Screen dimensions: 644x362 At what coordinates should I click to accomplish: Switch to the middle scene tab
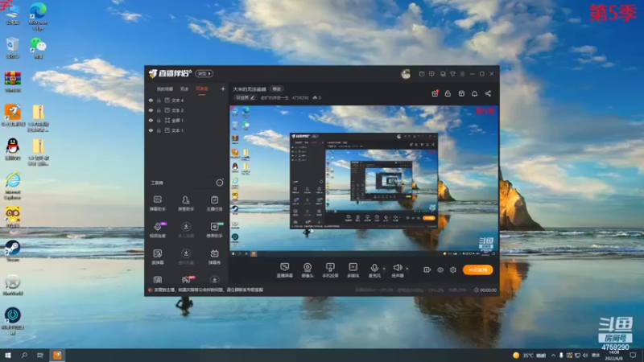184,89
